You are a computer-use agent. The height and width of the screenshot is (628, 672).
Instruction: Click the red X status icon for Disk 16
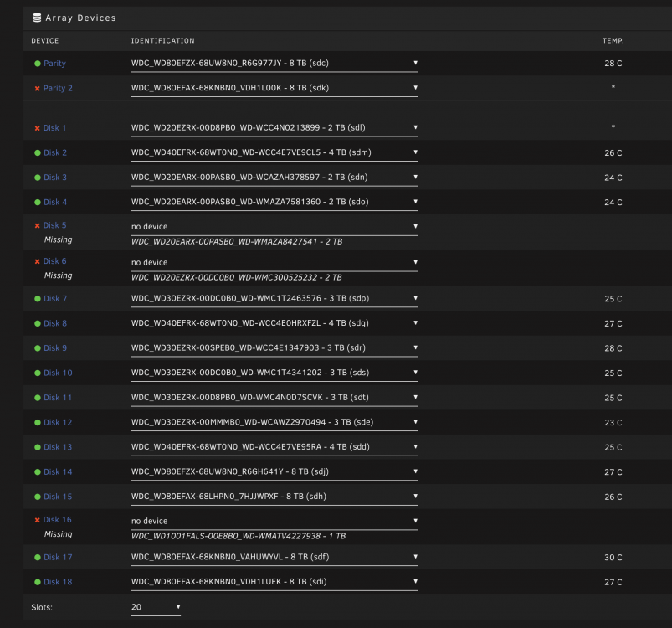(38, 520)
